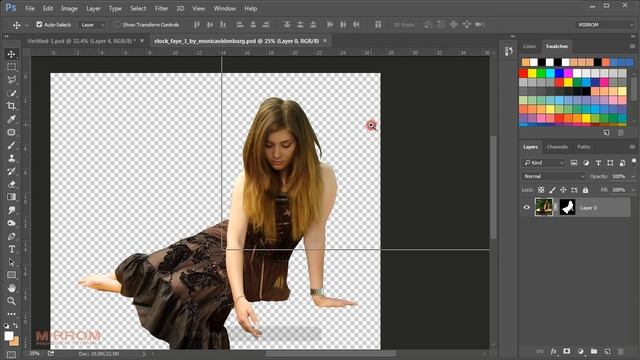Select the Eyedropper tool

pyautogui.click(x=11, y=119)
